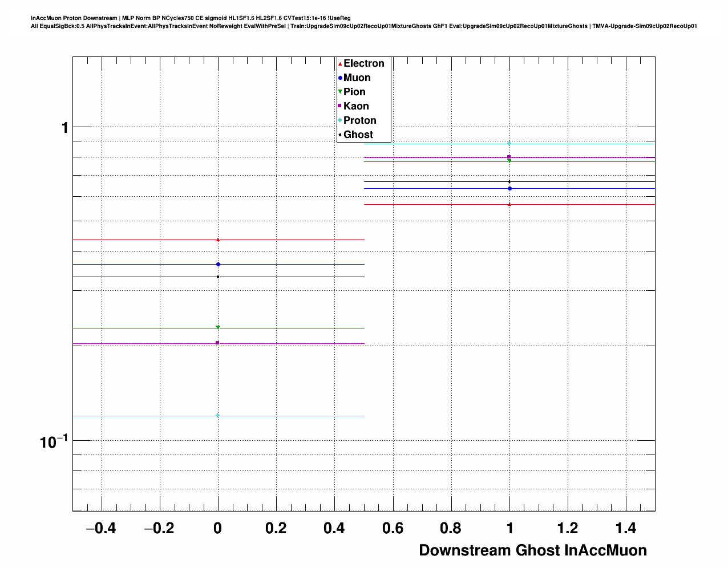Select the Ghost data point at x=1
This screenshot has width=728, height=568.
point(509,181)
